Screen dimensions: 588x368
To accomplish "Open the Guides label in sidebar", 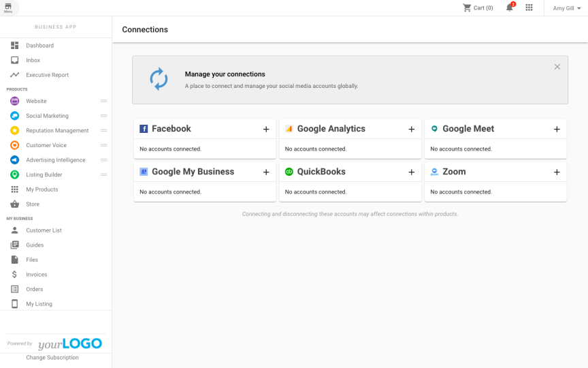I will pos(35,245).
